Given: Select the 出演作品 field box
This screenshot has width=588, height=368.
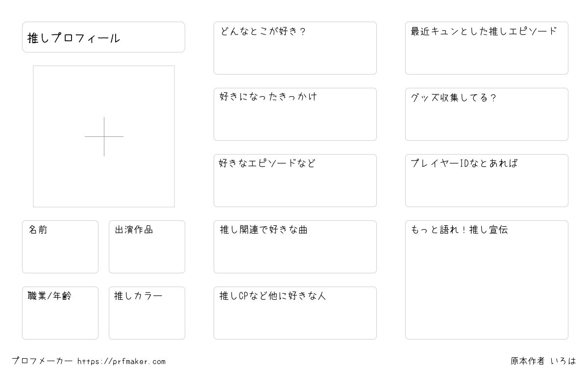Looking at the screenshot, I should click(147, 247).
